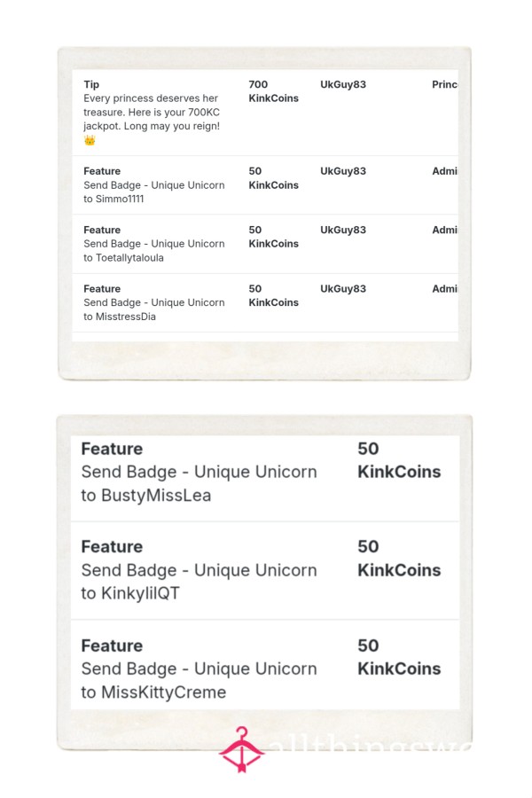This screenshot has height=798, width=532.
Task: Click the 50 KinkCoins amount for KinkylilQT
Action: coord(399,559)
